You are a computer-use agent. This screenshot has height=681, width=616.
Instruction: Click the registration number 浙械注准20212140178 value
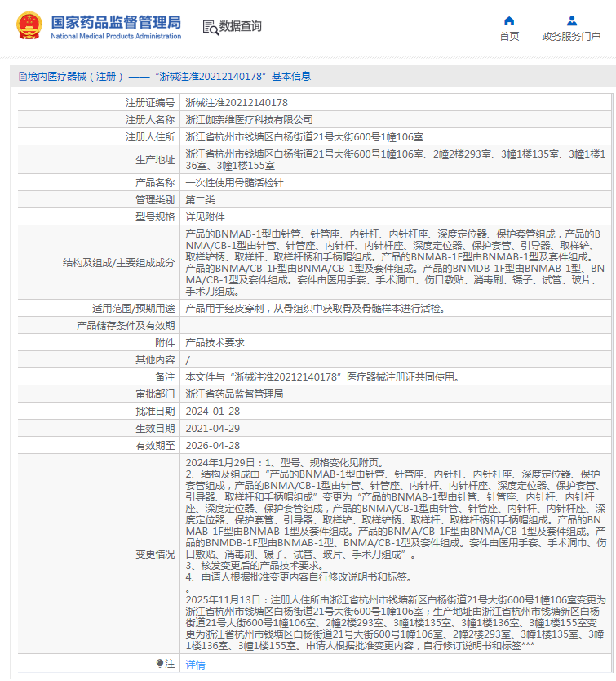(237, 103)
